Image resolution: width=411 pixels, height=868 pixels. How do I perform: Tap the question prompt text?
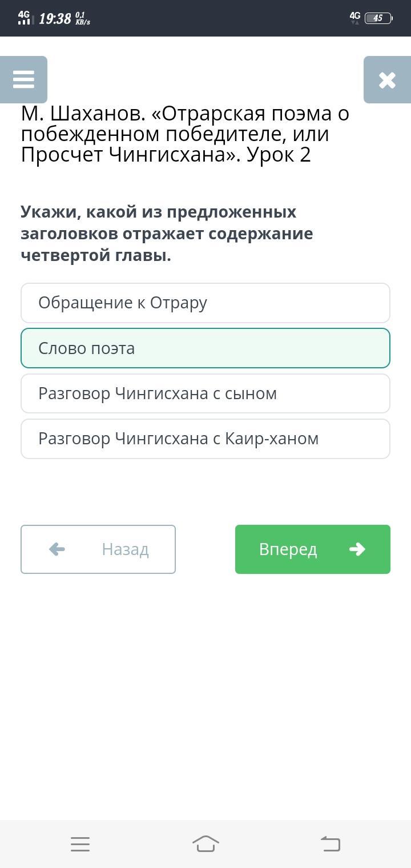pyautogui.click(x=167, y=234)
